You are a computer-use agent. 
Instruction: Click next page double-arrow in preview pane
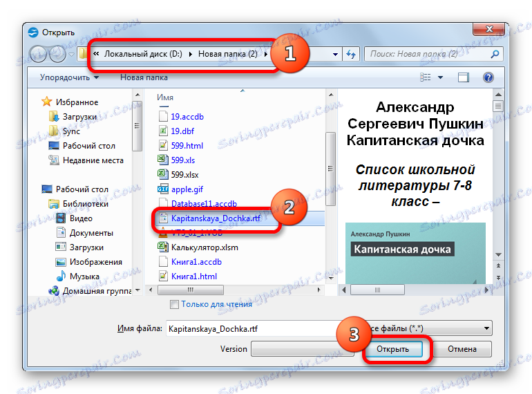(x=498, y=277)
